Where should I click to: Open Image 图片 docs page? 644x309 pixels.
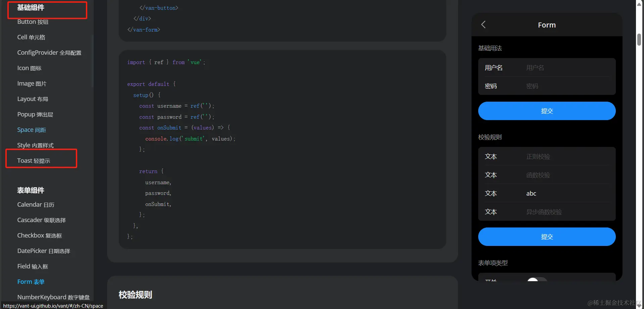click(x=32, y=84)
